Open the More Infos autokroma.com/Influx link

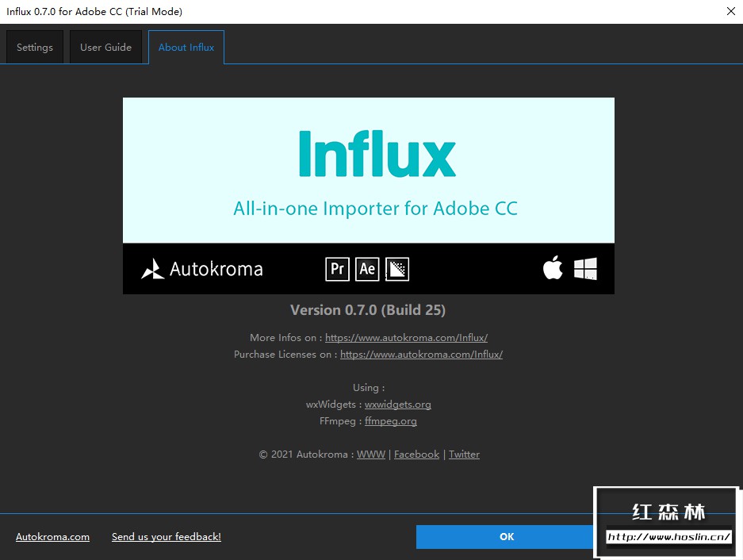click(406, 338)
